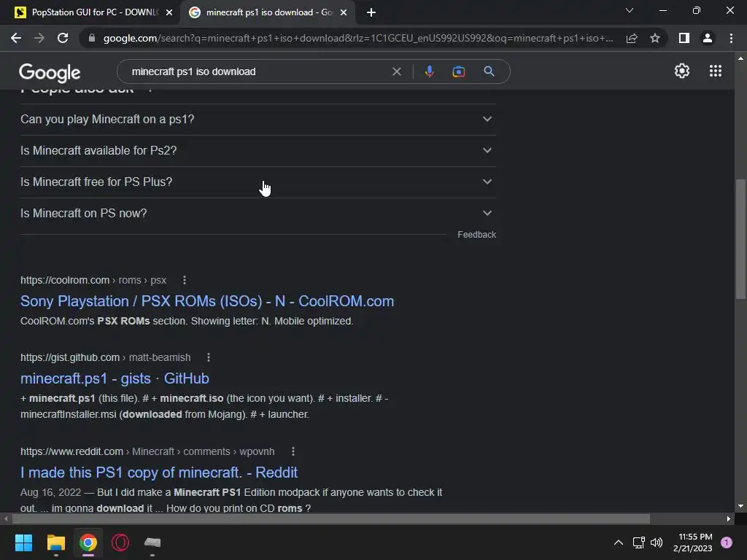The image size is (747, 560).
Task: Show hidden system tray icons
Action: (619, 542)
